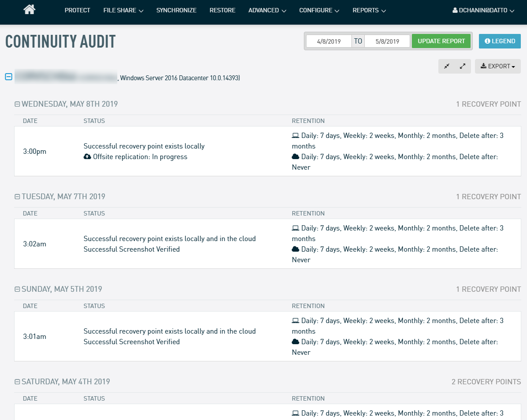
Task: Click the collapse-all arrows icon above the report
Action: [447, 66]
